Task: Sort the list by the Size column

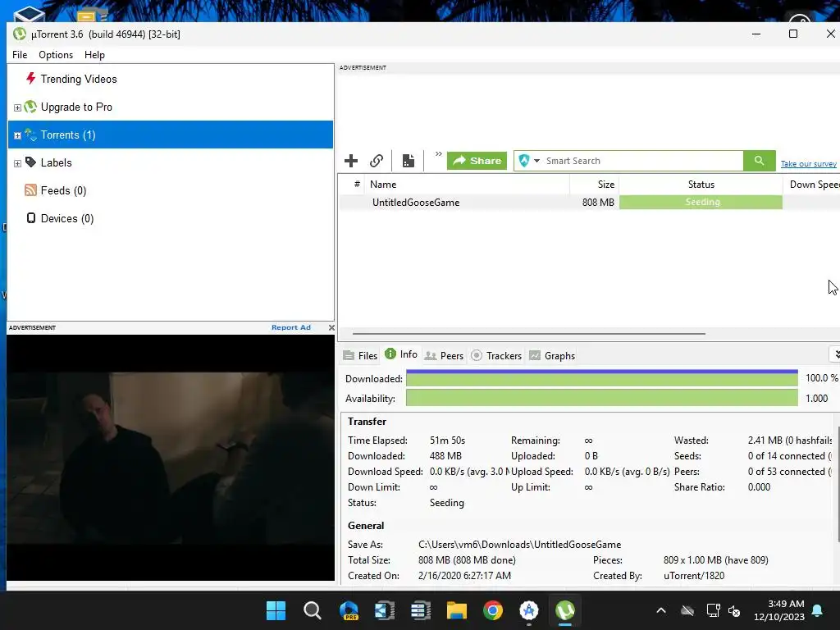Action: (595, 185)
